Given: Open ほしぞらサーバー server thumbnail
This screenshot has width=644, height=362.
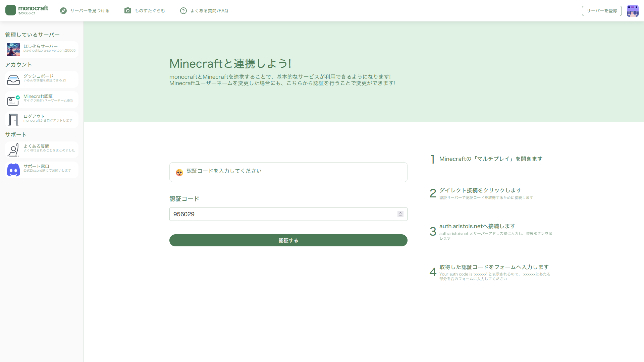Looking at the screenshot, I should 13,50.
